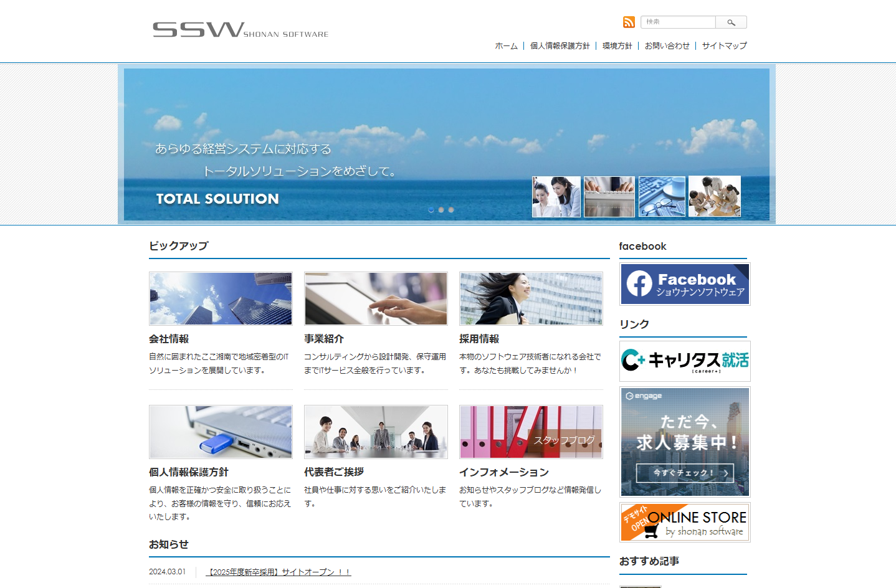Select the second slider pagination dot
896x588 pixels.
(441, 210)
